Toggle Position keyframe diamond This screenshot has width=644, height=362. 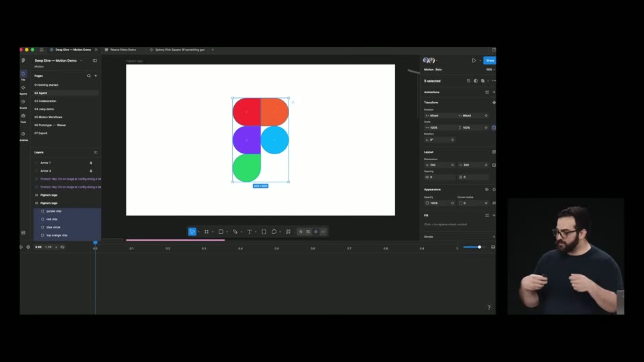486,116
